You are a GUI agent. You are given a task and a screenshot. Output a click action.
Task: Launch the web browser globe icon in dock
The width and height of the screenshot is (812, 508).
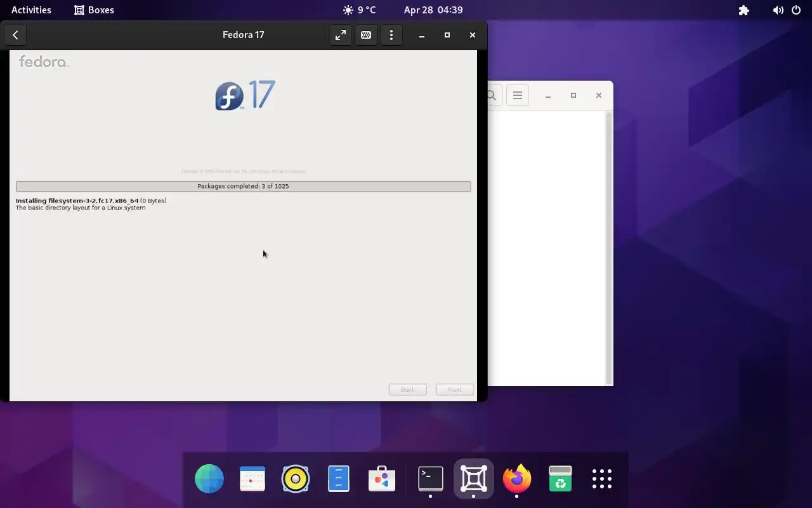(x=209, y=479)
